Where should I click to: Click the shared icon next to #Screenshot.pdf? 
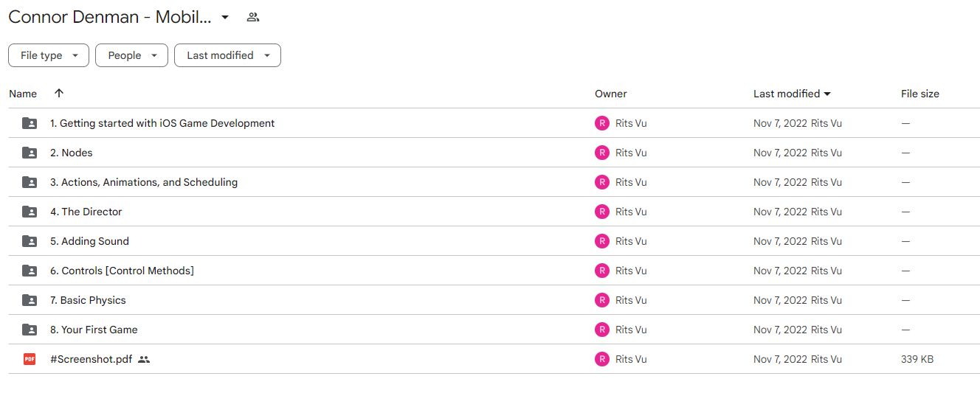click(x=144, y=359)
